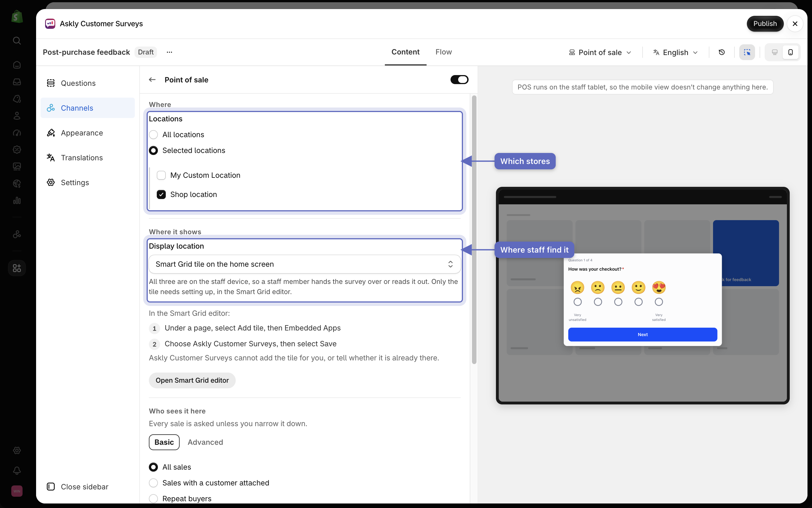The width and height of the screenshot is (812, 508).
Task: Select the Advanced targeting tab
Action: [205, 442]
